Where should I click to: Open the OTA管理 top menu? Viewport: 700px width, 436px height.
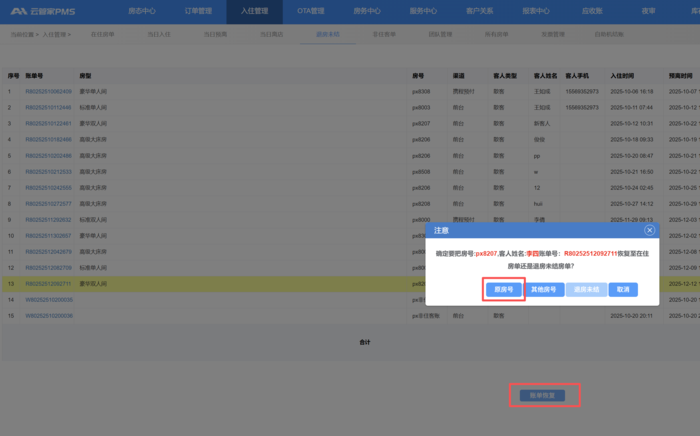point(311,11)
